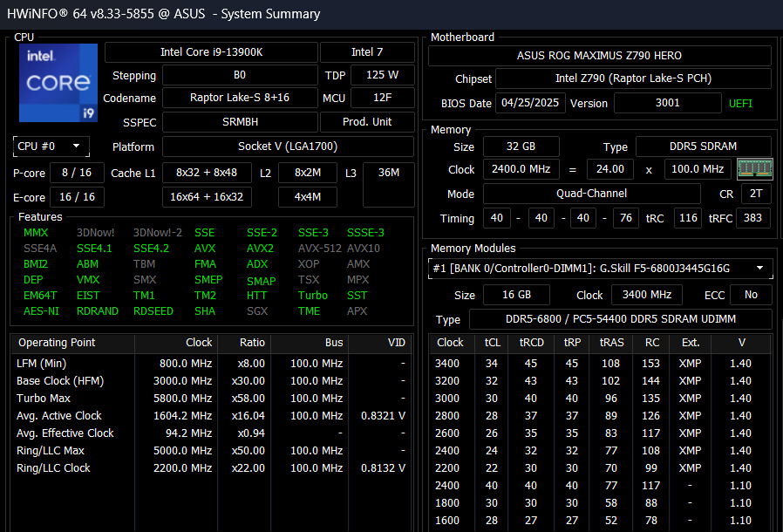783x532 pixels.
Task: Click the timing value 76
Action: pos(626,218)
